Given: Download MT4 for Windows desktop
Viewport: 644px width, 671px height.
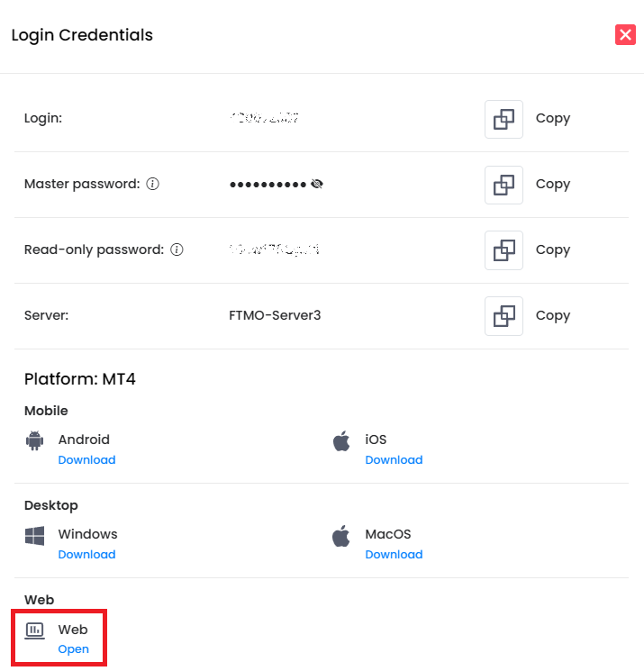Looking at the screenshot, I should point(86,555).
